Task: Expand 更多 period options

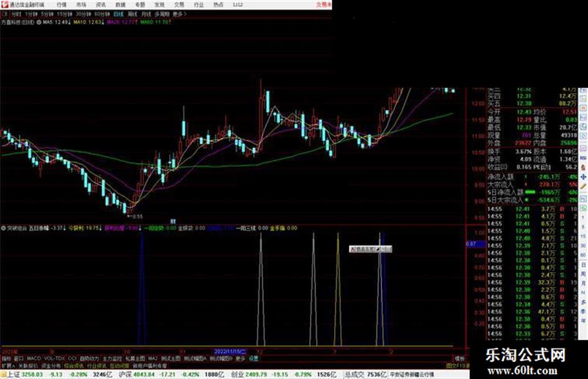Action: 179,14
